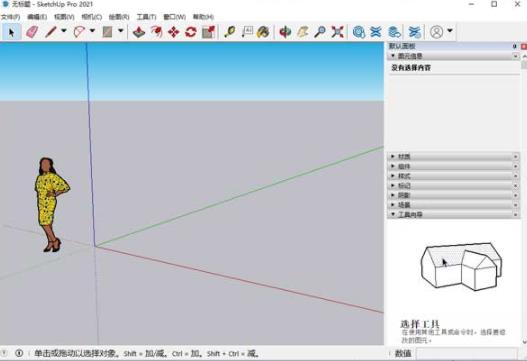Open the 工具(T) menu
This screenshot has width=527, height=361.
(147, 17)
